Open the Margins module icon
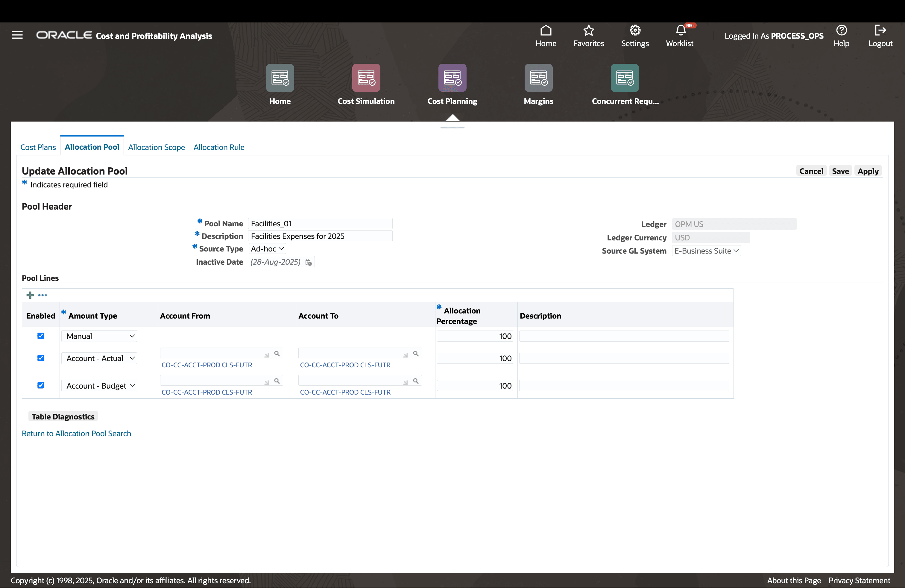This screenshot has width=905, height=588. click(538, 78)
